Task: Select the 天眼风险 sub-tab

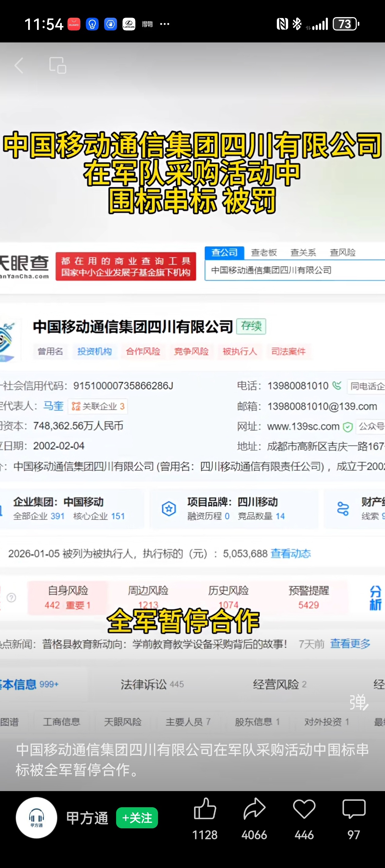Action: [x=123, y=722]
